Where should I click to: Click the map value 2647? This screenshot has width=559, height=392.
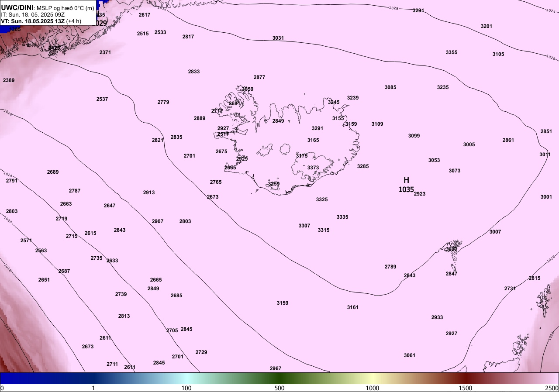[x=110, y=206]
